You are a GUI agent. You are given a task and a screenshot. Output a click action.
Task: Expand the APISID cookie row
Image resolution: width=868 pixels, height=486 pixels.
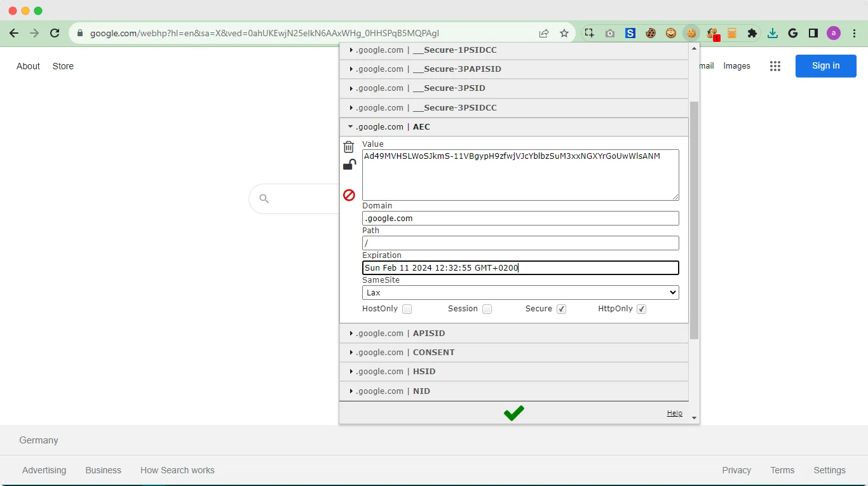(x=514, y=334)
